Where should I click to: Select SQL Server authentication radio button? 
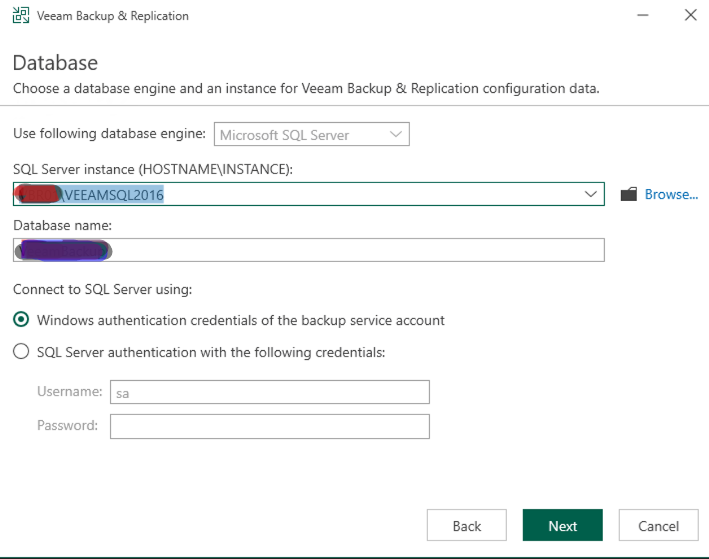tap(21, 351)
